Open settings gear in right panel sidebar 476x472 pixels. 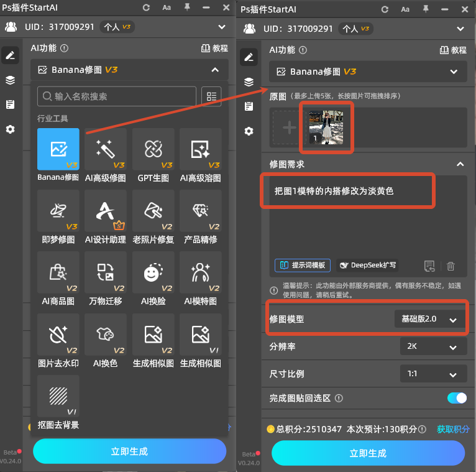coord(249,131)
